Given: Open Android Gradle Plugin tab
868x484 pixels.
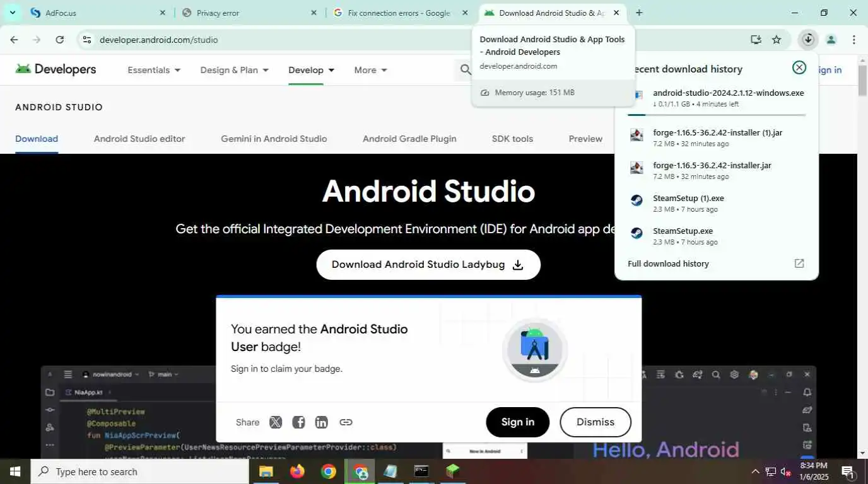Looking at the screenshot, I should point(409,139).
